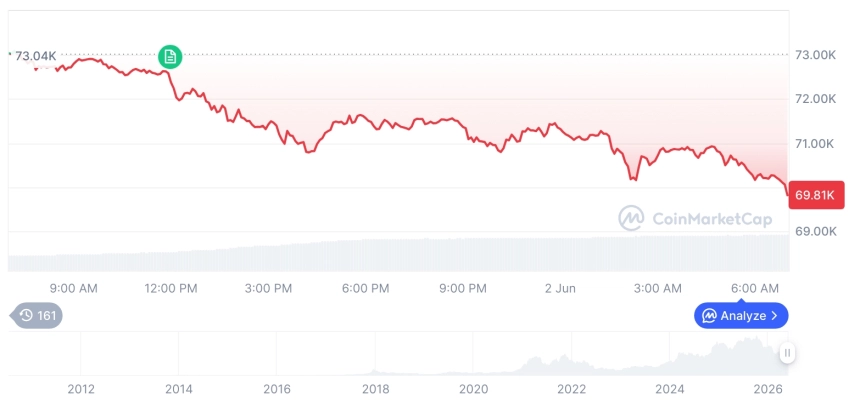This screenshot has height=401, width=860.
Task: Open the history events badge showing 161
Action: point(36,315)
